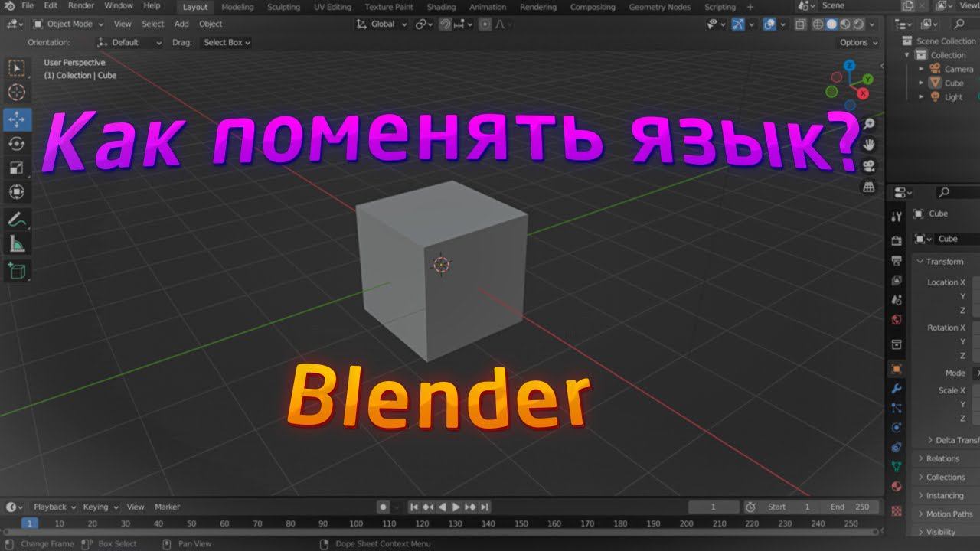Toggle proportional editing in viewport header
The width and height of the screenshot is (980, 551).
pos(485,24)
